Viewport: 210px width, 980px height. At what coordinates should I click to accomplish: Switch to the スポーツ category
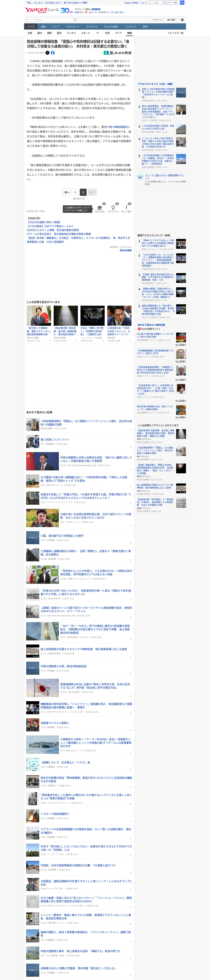86,33
